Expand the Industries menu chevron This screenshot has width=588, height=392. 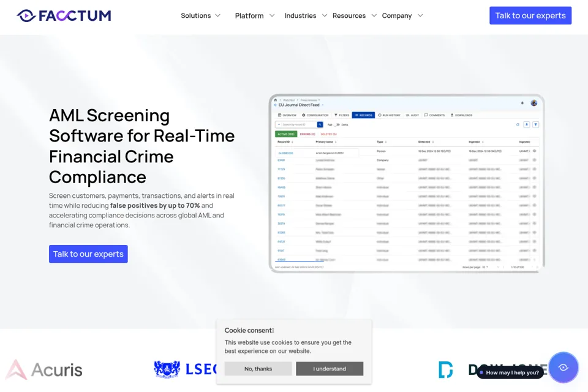tap(325, 15)
